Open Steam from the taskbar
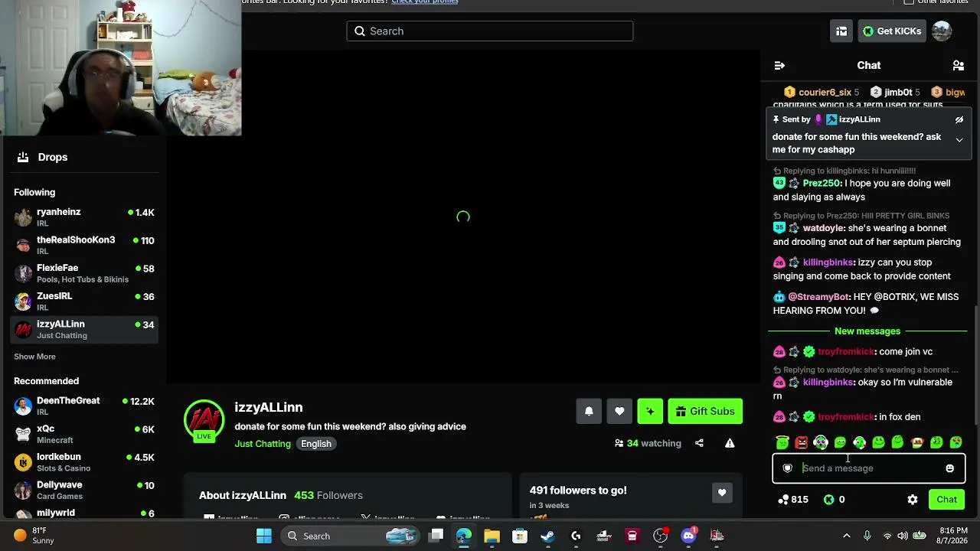980x551 pixels. point(547,536)
